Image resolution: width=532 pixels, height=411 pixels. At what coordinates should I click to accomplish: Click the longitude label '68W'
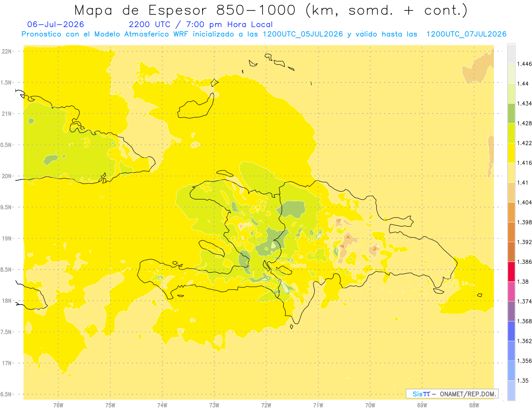(474, 405)
